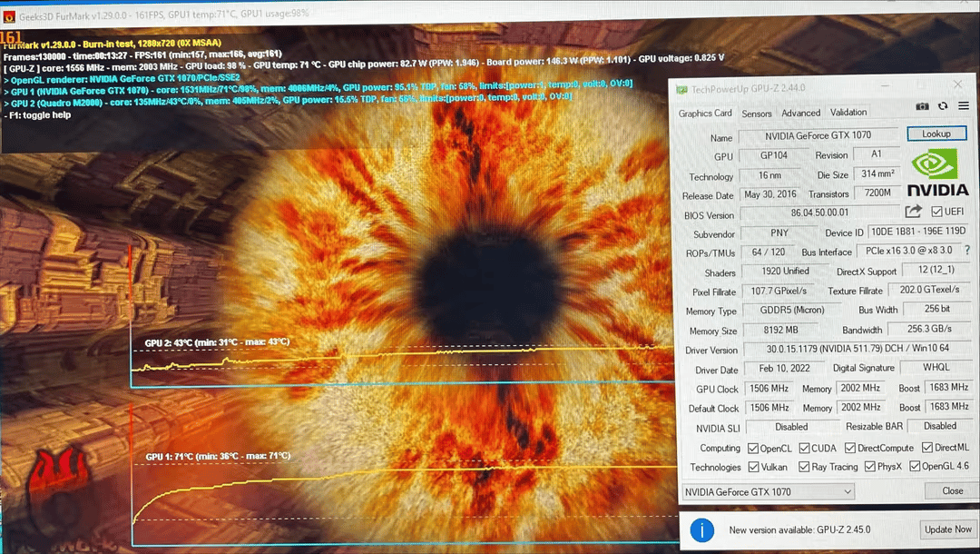Open the Advanced tab
Viewport: 980px width, 554px height.
tap(800, 114)
